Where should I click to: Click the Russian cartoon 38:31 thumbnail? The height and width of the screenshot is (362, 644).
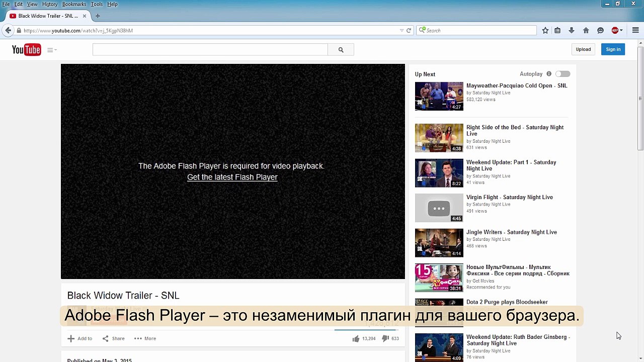(439, 278)
